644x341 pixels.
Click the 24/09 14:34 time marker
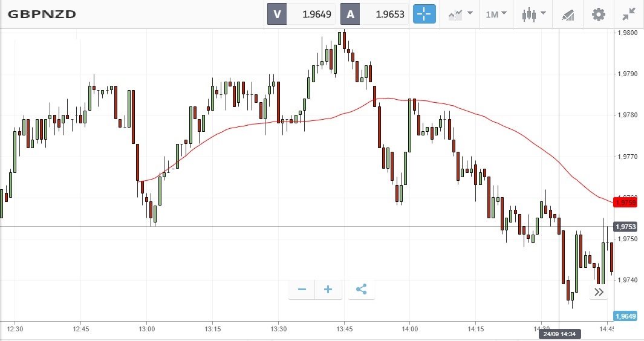pos(559,334)
